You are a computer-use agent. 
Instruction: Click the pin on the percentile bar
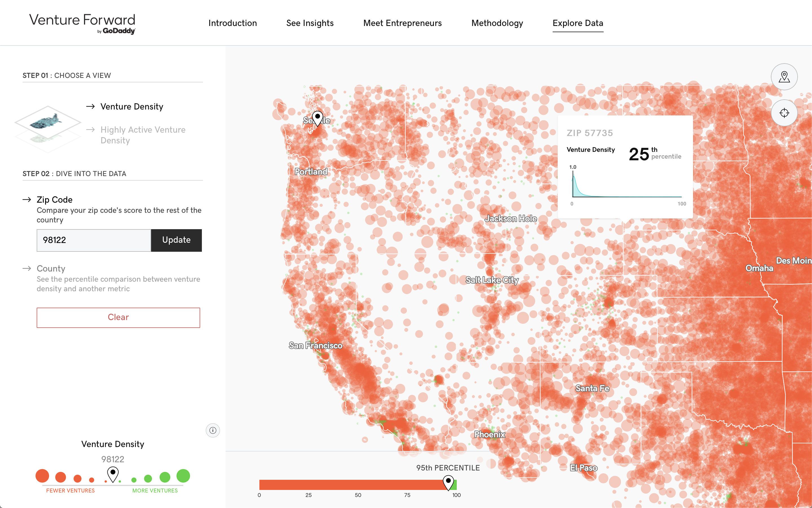coord(448,483)
